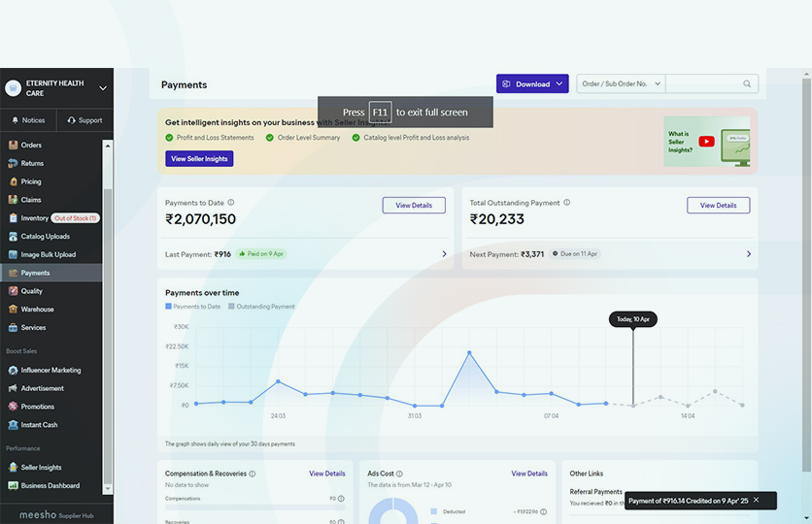Click the Notices bell icon
Image resolution: width=812 pixels, height=524 pixels.
pyautogui.click(x=15, y=120)
